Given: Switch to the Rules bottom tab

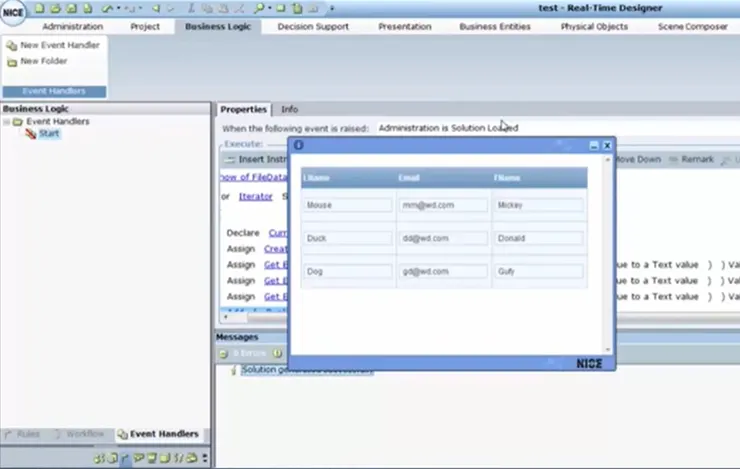Looking at the screenshot, I should pyautogui.click(x=22, y=434).
